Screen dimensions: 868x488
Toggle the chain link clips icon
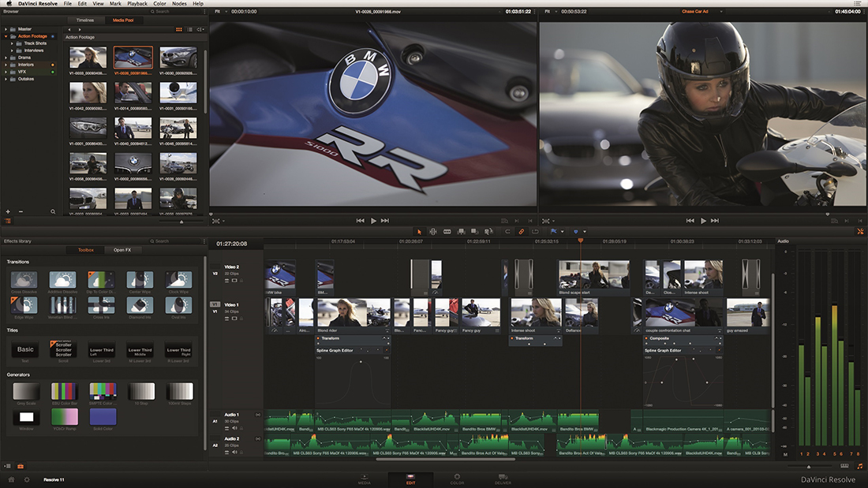[x=521, y=232]
